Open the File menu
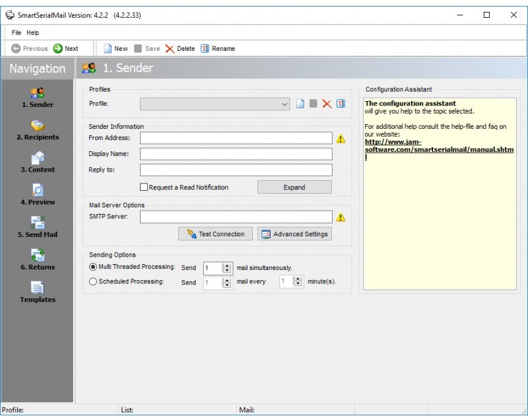 [x=16, y=32]
